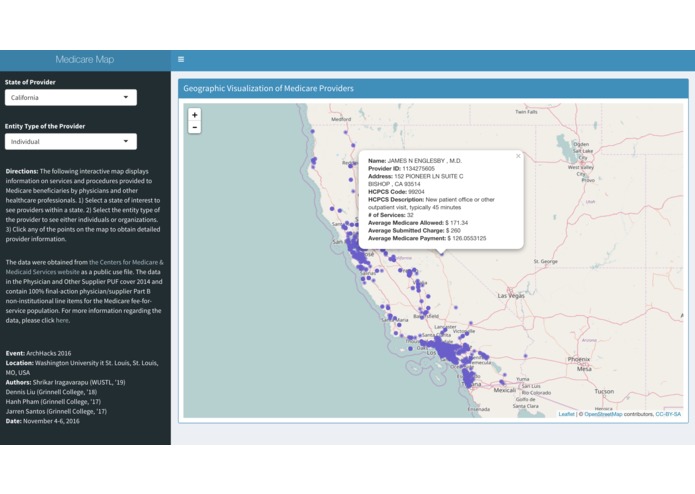Click the Ensenada label on the map

pos(479,409)
